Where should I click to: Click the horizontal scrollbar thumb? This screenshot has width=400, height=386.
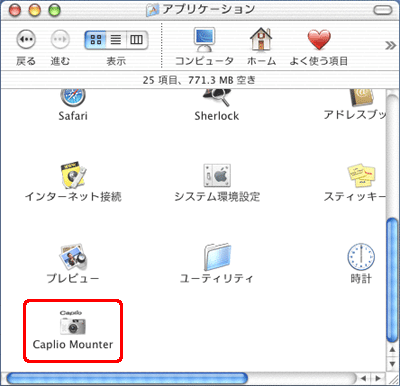127,378
